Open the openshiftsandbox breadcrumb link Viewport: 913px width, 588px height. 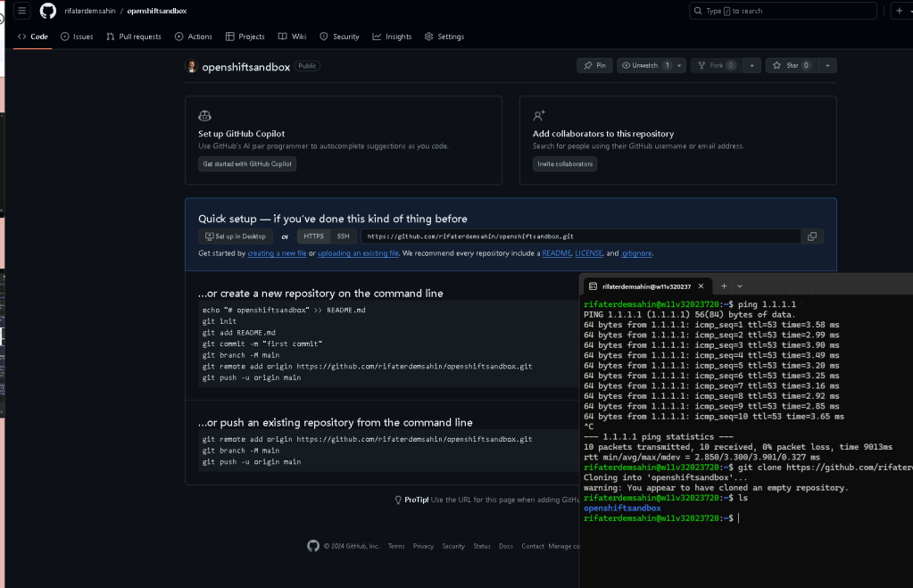click(x=157, y=11)
